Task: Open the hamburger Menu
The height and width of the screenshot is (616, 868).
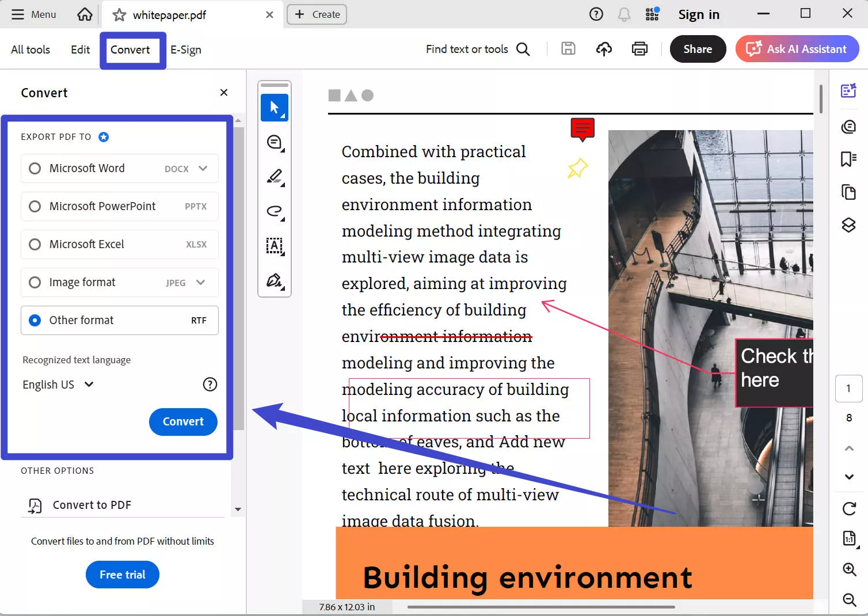Action: [x=33, y=14]
